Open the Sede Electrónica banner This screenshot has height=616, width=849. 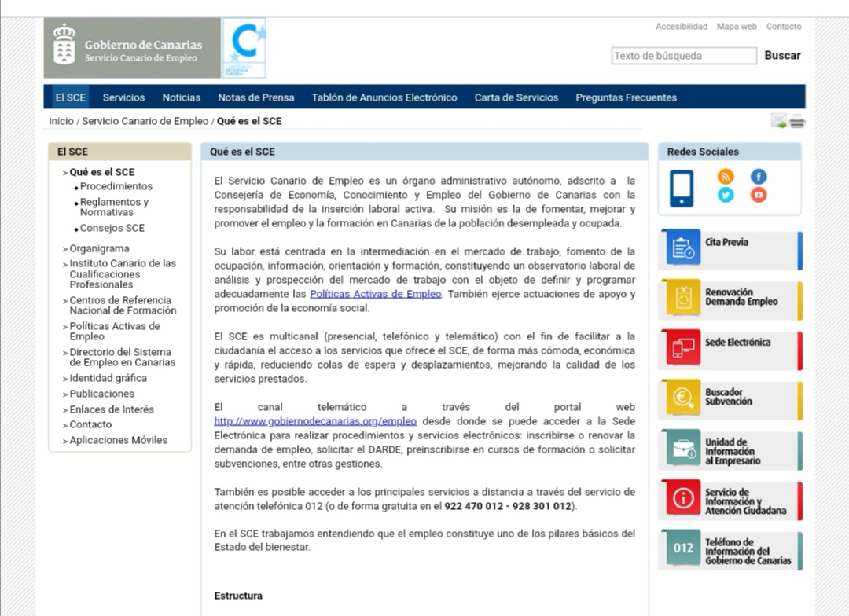(x=730, y=350)
